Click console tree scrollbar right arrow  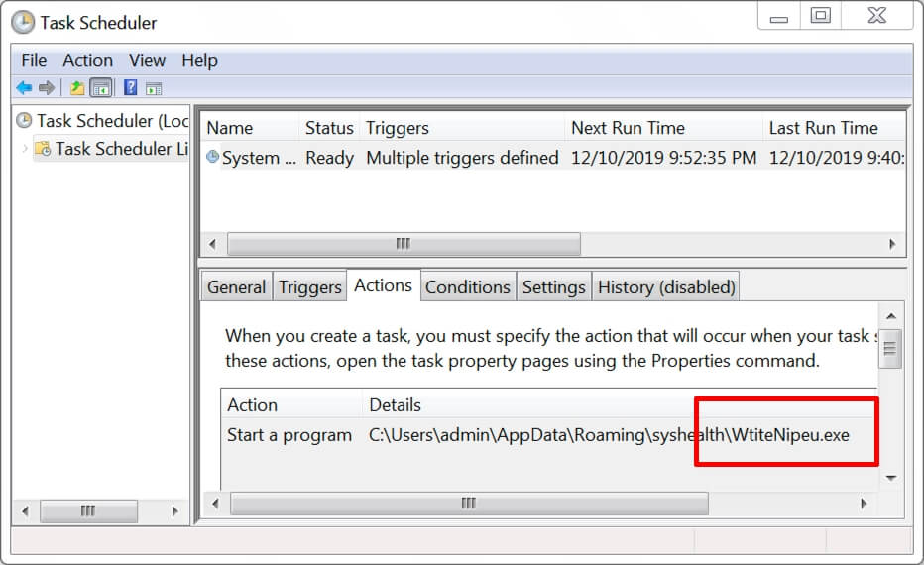pos(175,510)
